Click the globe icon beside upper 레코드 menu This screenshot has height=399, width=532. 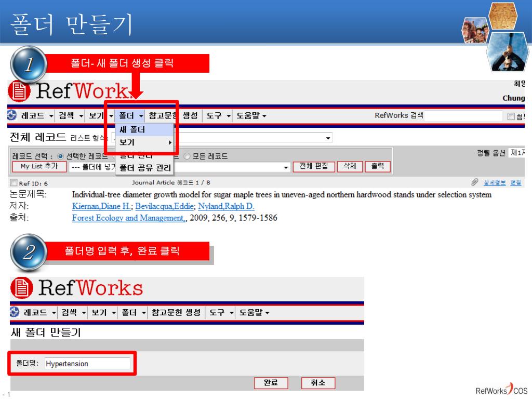(12, 115)
